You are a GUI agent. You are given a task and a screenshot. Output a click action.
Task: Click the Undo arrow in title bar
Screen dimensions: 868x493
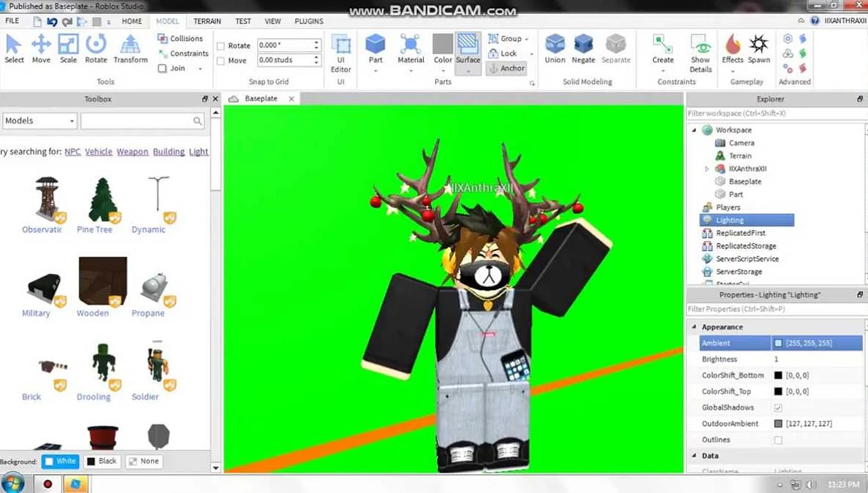pos(52,22)
